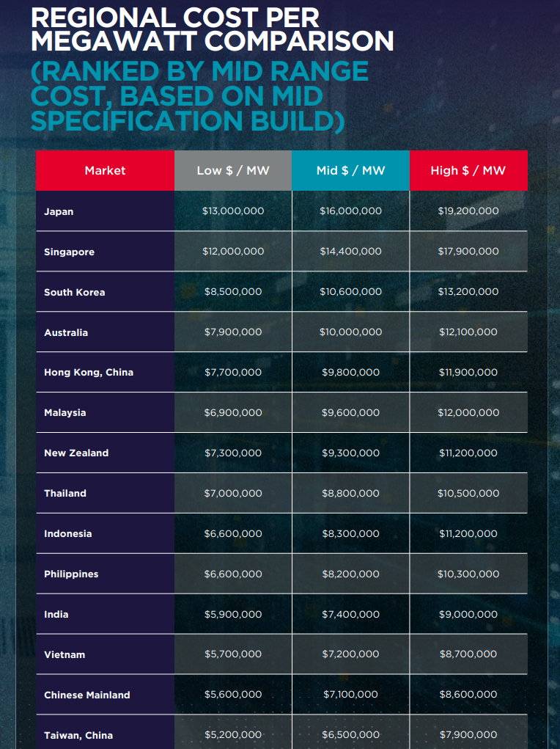Click the Mid $ / MW header
560x749 pixels.
coord(350,170)
